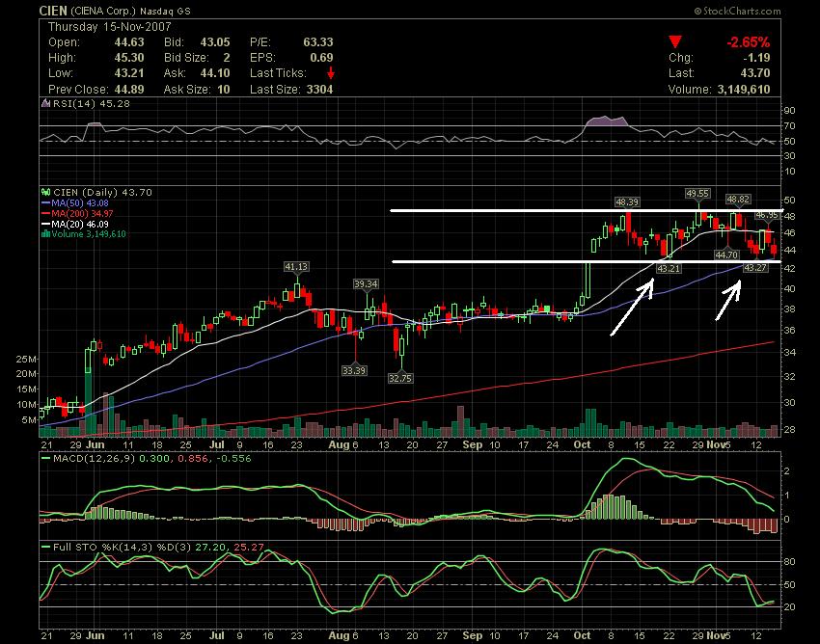Click the 90 label on RSI axis
Image resolution: width=820 pixels, height=644 pixels.
click(789, 110)
